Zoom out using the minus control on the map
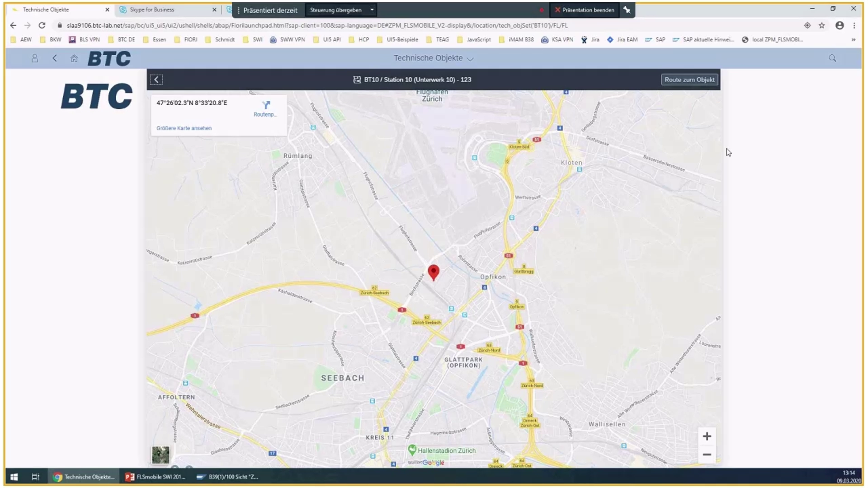The width and height of the screenshot is (868, 488). pos(707,454)
